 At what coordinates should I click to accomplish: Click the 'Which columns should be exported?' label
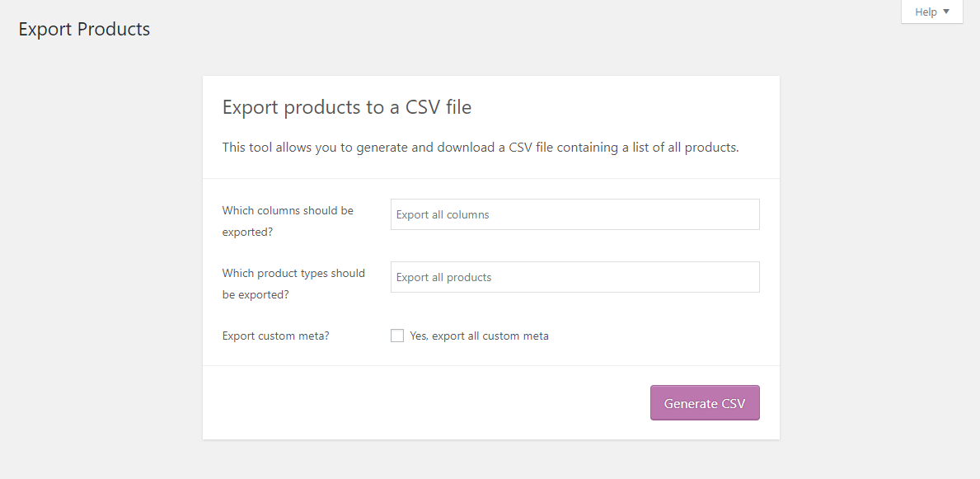tap(288, 222)
